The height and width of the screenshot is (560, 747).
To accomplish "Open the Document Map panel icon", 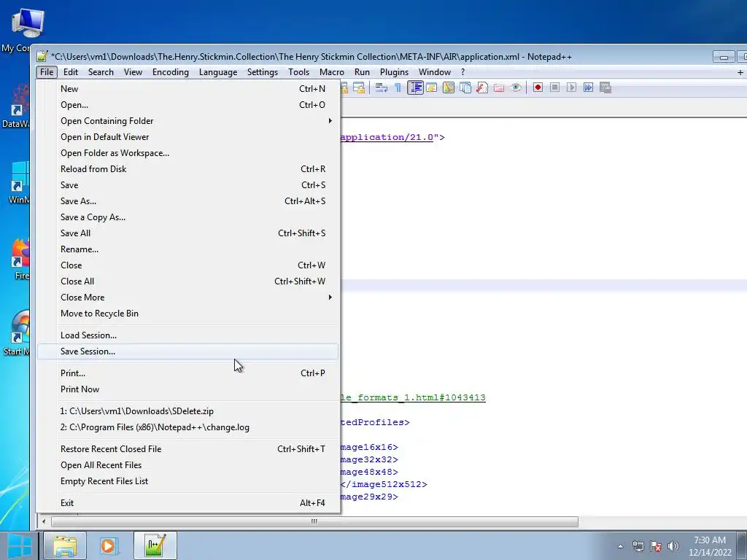I will pos(449,87).
